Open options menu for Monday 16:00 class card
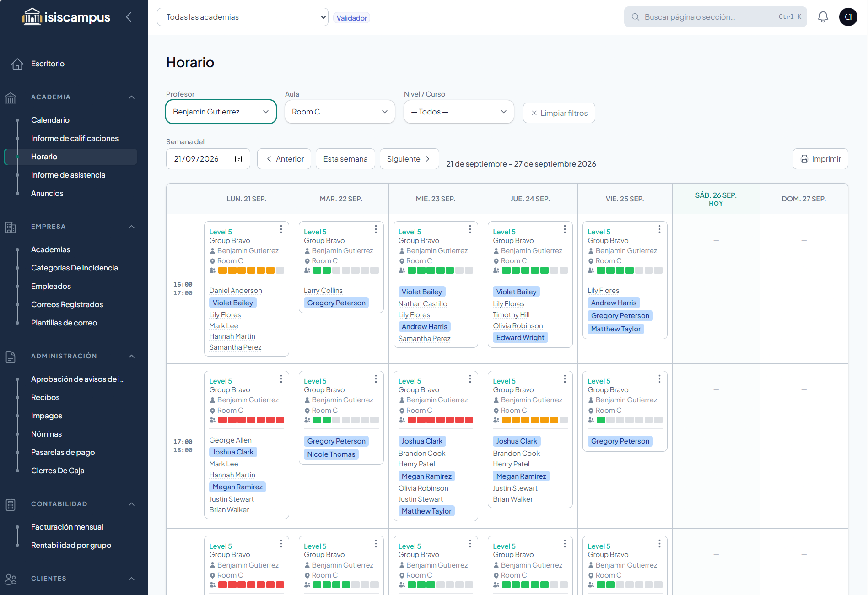The height and width of the screenshot is (595, 868). point(281,229)
